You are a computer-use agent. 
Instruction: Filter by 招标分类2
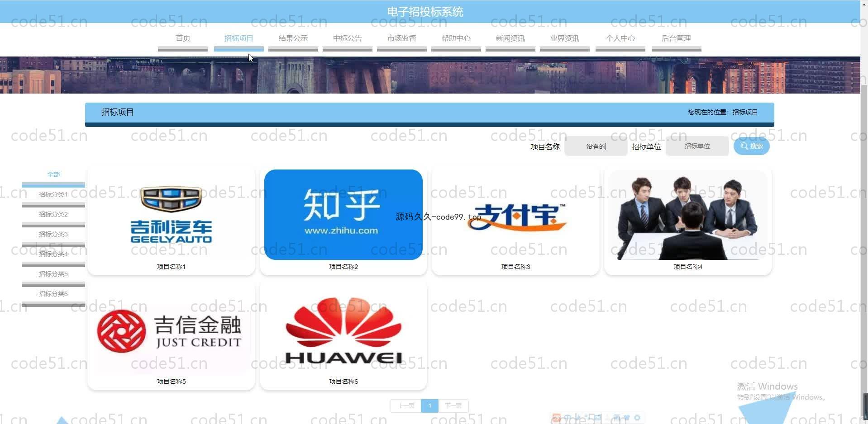click(x=53, y=214)
